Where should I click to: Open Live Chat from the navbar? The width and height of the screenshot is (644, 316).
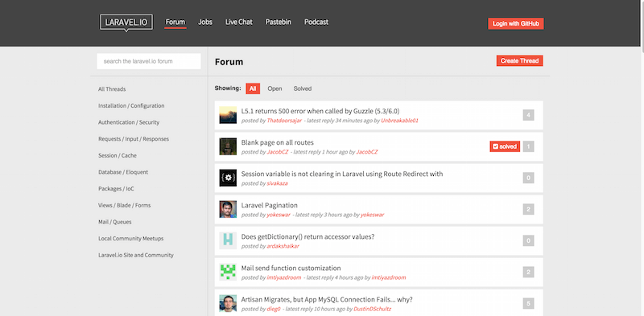pos(239,23)
